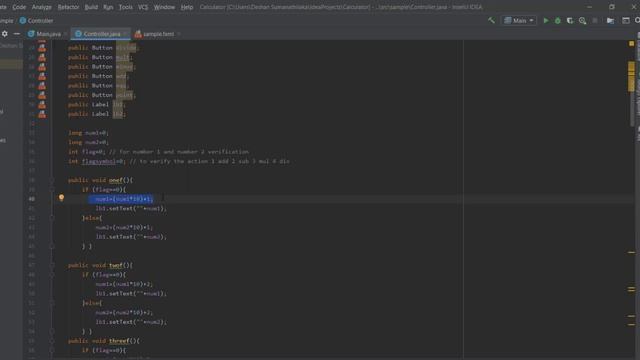Collapse the threef() method fold marker
The height and width of the screenshot is (360, 640).
click(52, 341)
